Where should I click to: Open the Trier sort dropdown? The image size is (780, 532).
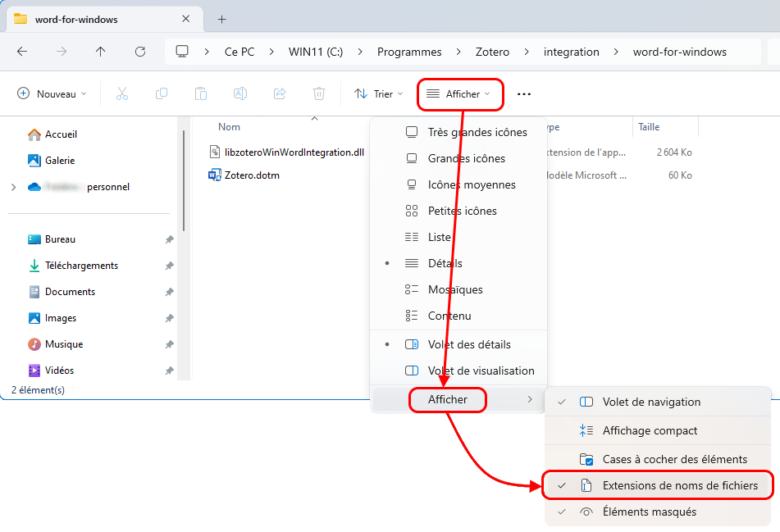point(379,94)
